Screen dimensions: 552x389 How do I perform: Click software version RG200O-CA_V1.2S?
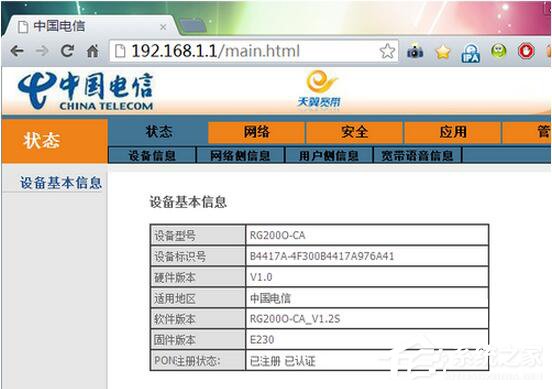[295, 319]
